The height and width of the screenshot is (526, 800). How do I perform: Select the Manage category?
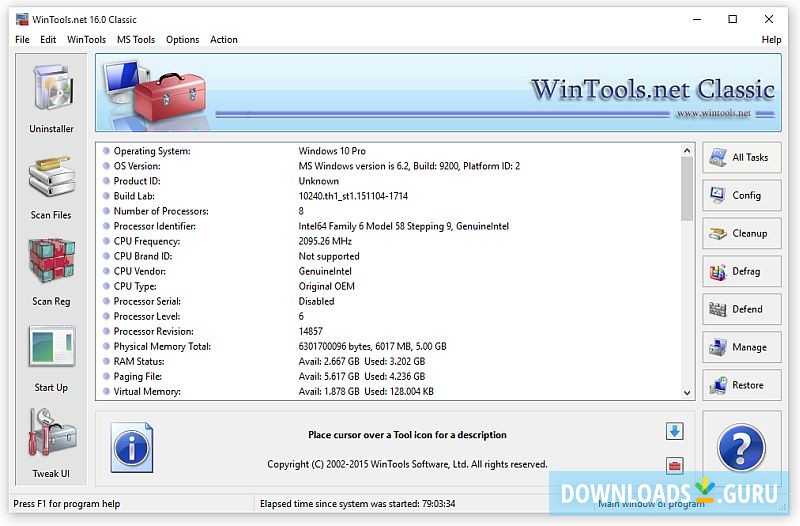(741, 347)
